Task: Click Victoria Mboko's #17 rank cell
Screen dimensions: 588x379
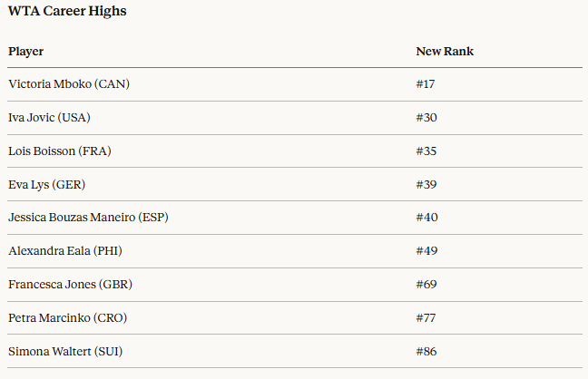Action: point(426,84)
